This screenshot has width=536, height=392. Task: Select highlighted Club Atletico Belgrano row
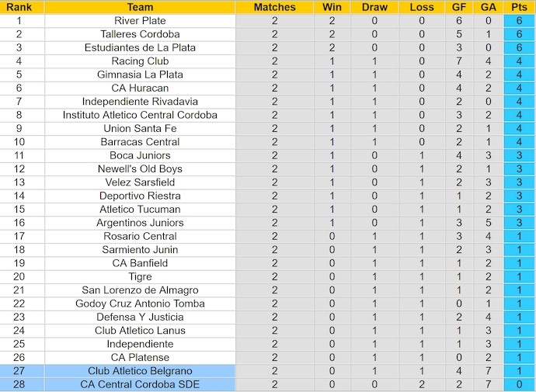coord(140,371)
